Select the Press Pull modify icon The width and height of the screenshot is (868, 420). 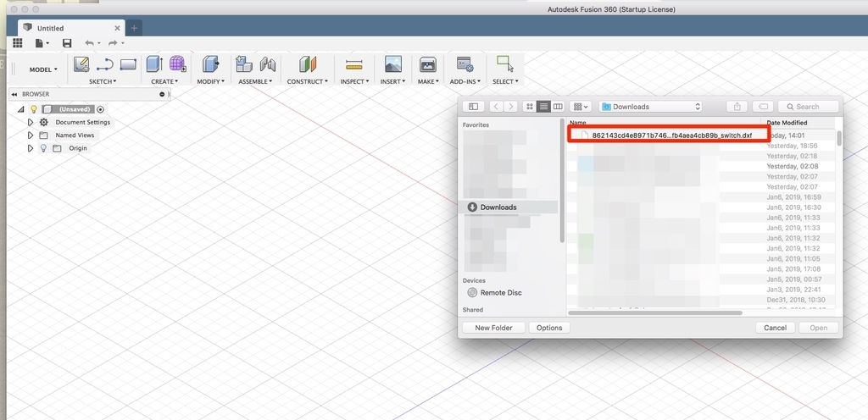point(210,64)
